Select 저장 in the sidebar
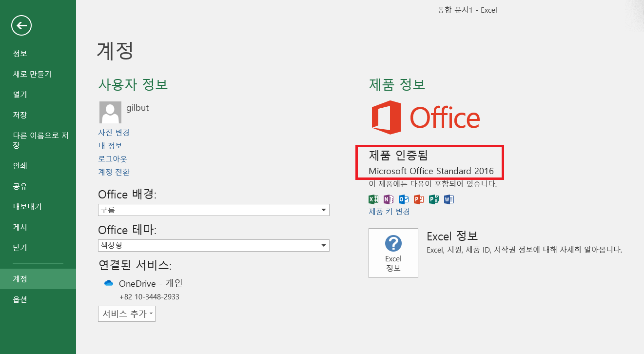The image size is (644, 354). pyautogui.click(x=38, y=115)
